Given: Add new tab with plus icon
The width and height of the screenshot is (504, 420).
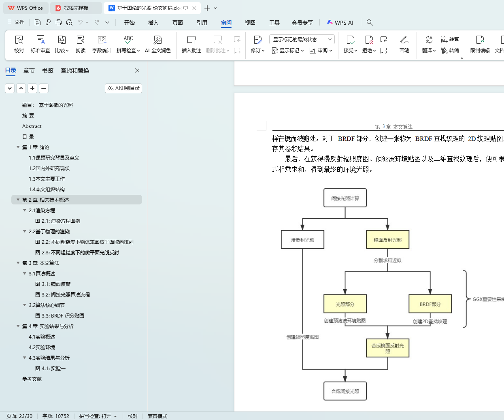Looking at the screenshot, I should tap(207, 8).
